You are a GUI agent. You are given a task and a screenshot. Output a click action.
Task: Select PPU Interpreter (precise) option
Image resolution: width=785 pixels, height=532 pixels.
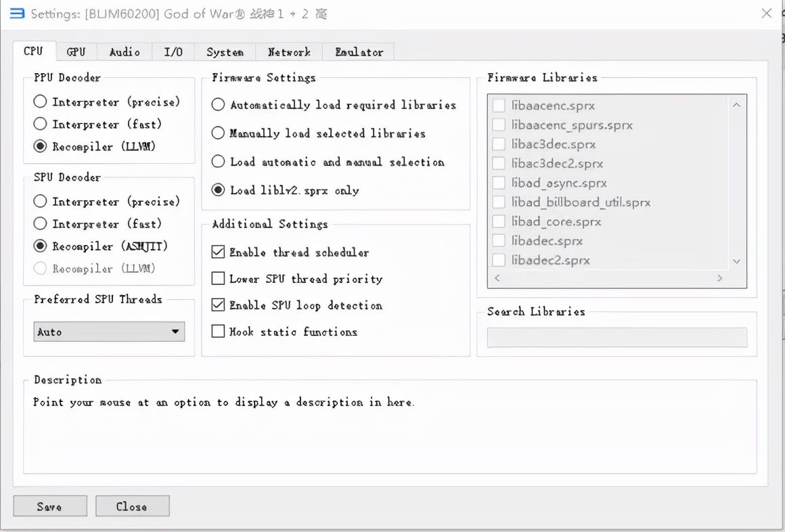[x=41, y=102]
